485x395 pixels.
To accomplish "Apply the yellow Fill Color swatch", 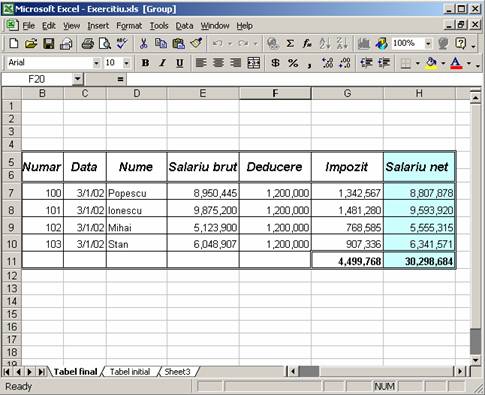I will (432, 63).
